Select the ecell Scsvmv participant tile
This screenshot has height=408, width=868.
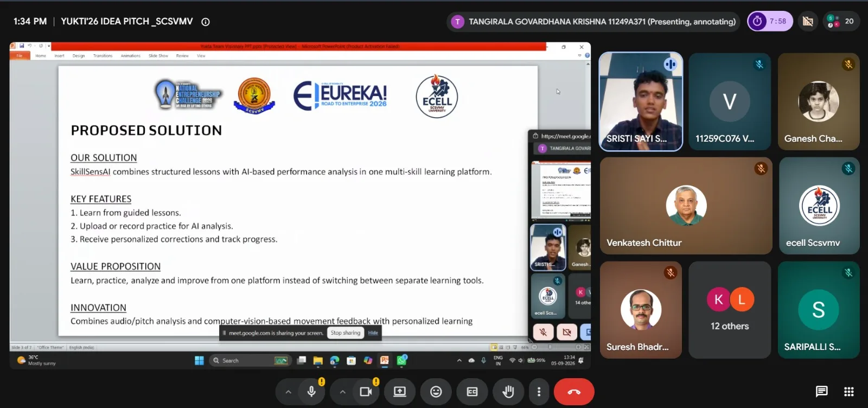819,206
